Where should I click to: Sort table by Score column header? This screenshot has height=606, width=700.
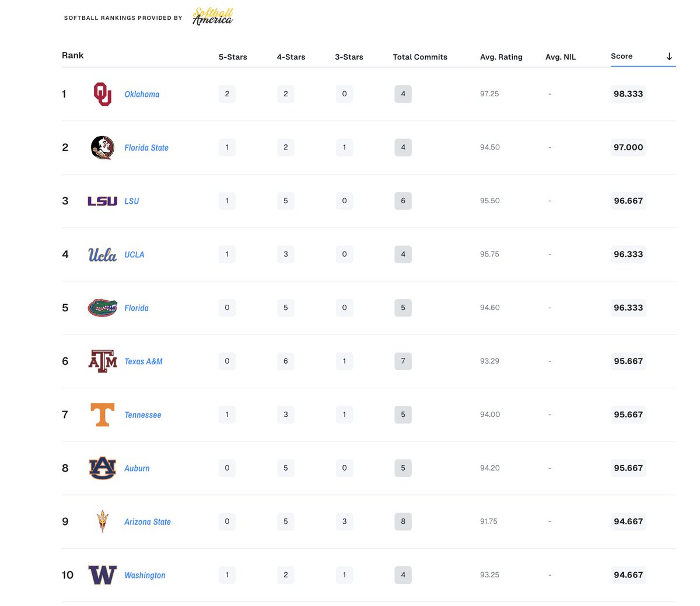click(621, 57)
